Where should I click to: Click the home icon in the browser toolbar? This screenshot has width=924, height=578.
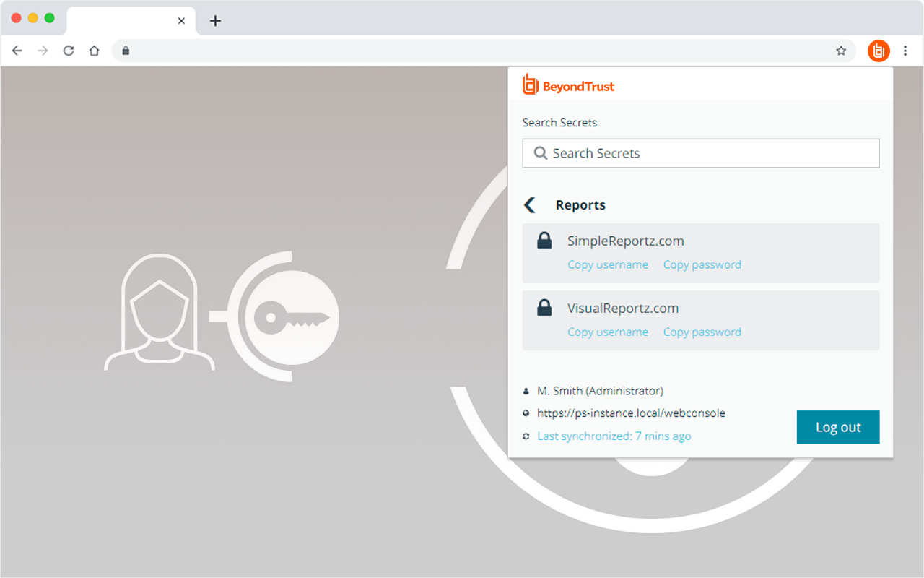[x=94, y=51]
